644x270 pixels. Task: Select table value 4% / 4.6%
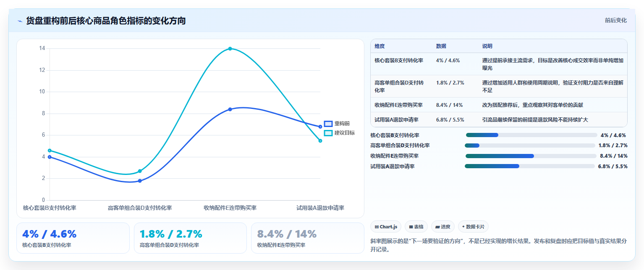(x=448, y=61)
